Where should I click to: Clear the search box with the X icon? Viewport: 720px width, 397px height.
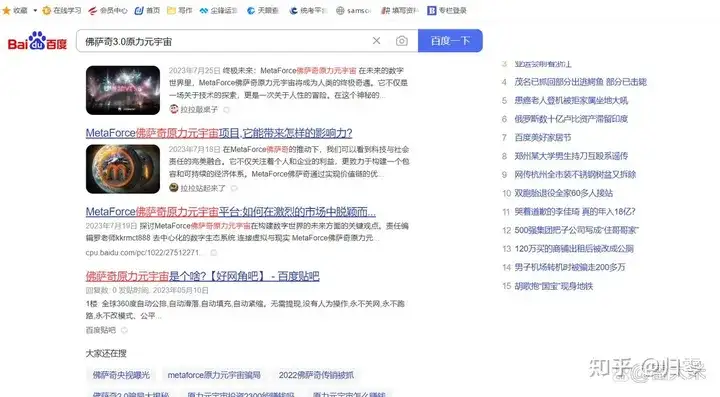377,41
